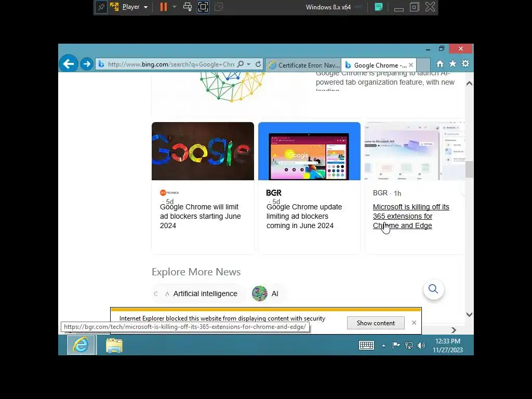Click the vertical scrollbar thumb
532x399 pixels.
pyautogui.click(x=469, y=169)
